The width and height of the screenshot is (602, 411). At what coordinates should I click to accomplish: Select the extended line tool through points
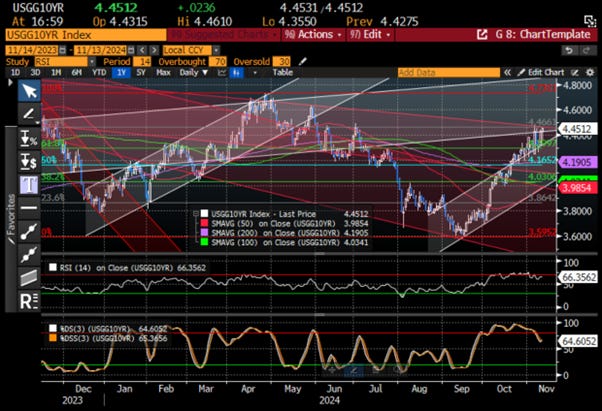pyautogui.click(x=29, y=254)
